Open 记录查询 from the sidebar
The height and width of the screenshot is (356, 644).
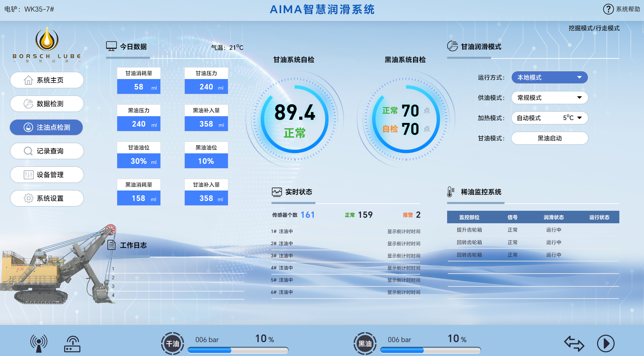click(47, 151)
